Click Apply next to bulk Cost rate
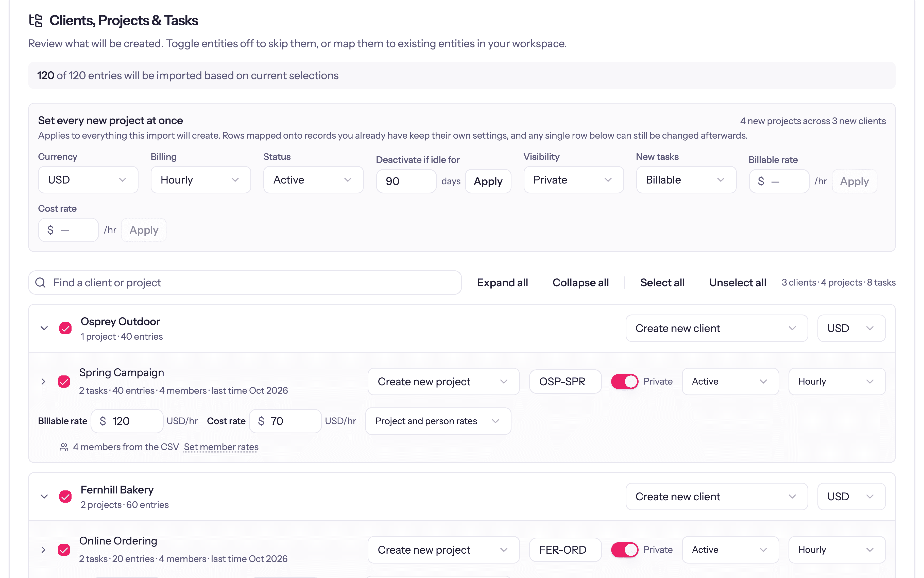This screenshot has height=578, width=924. tap(144, 230)
